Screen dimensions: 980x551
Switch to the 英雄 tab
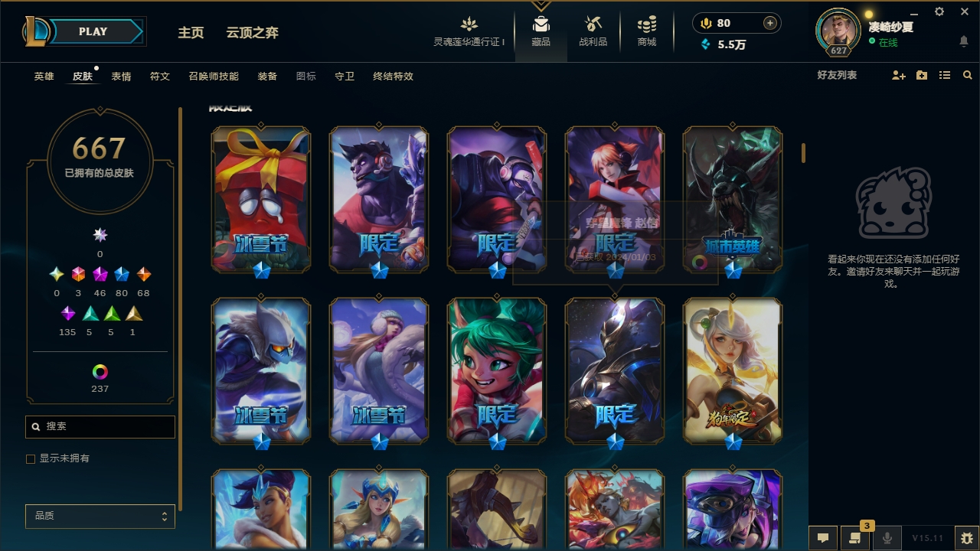coord(44,77)
